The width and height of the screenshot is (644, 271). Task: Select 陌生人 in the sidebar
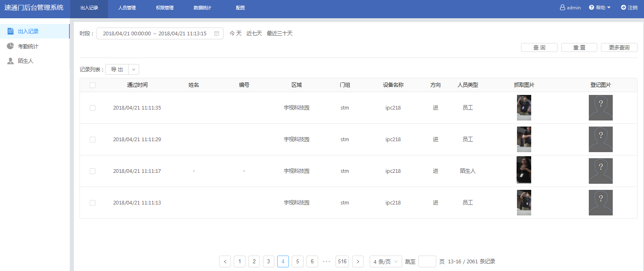[35, 61]
